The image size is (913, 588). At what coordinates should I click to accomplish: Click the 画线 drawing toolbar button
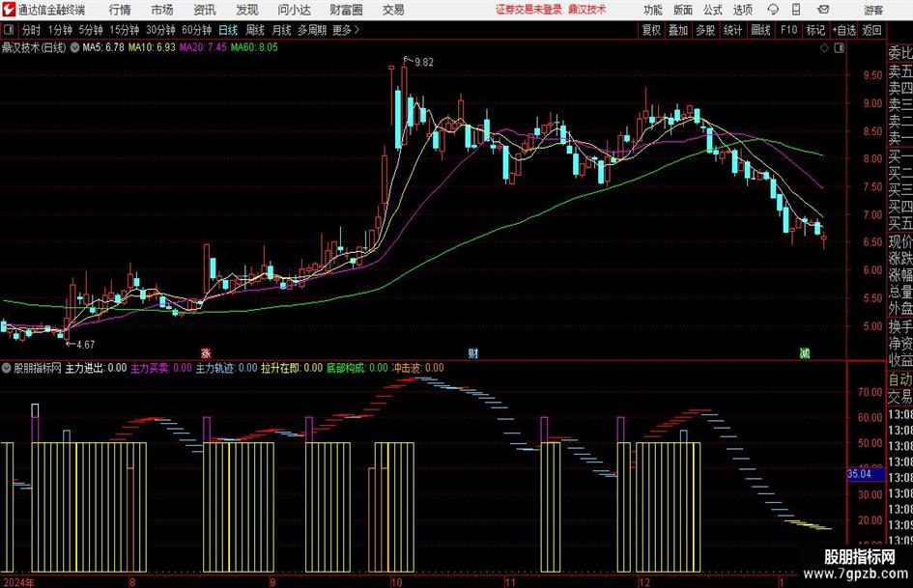coord(760,30)
